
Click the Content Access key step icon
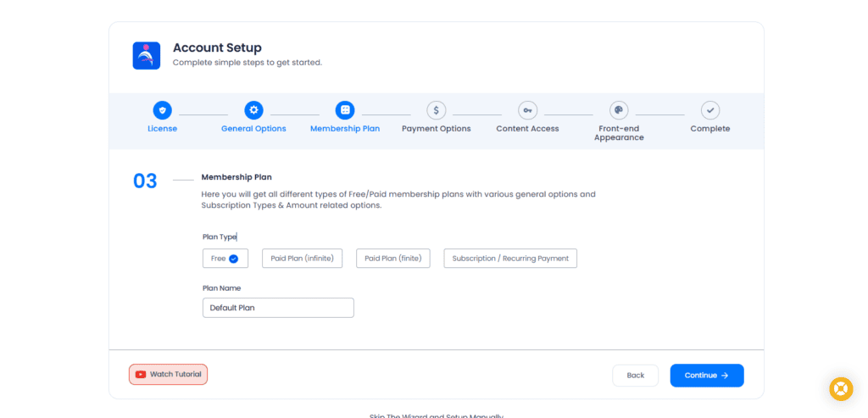527,110
